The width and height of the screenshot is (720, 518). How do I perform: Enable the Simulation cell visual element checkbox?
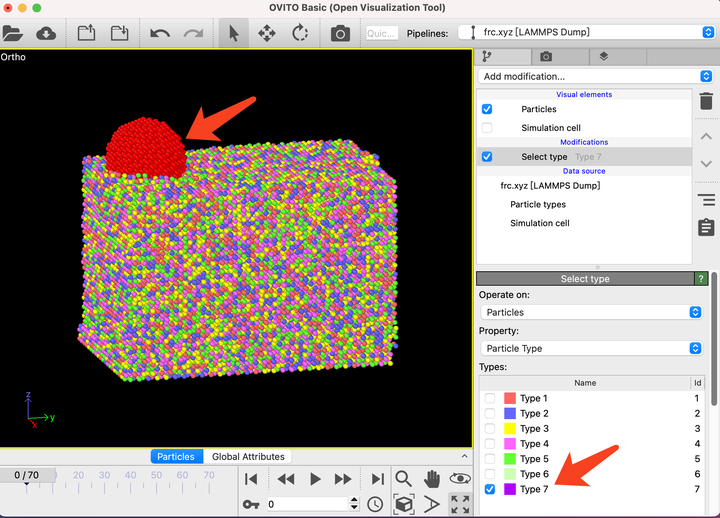(x=487, y=128)
